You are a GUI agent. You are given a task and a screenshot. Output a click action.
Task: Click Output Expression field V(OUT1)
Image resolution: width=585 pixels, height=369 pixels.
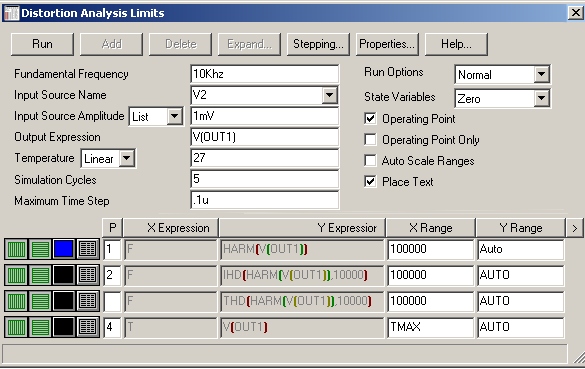point(265,137)
